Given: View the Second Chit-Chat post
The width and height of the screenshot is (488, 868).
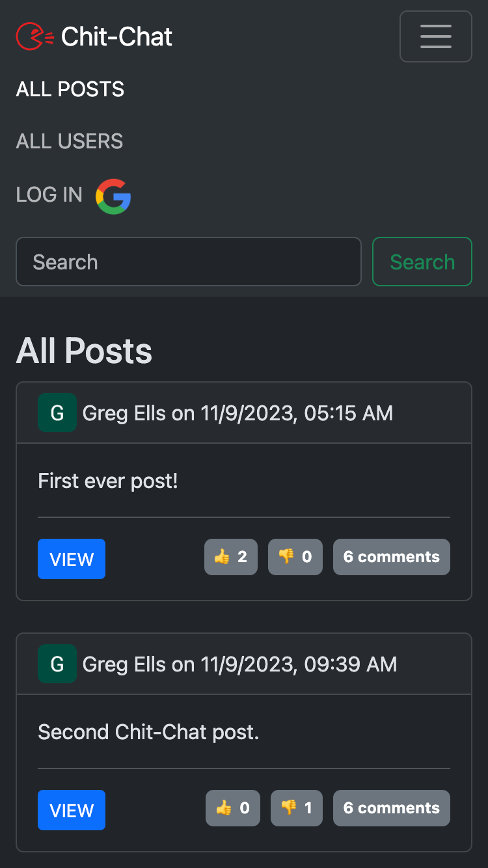Looking at the screenshot, I should click(x=72, y=810).
